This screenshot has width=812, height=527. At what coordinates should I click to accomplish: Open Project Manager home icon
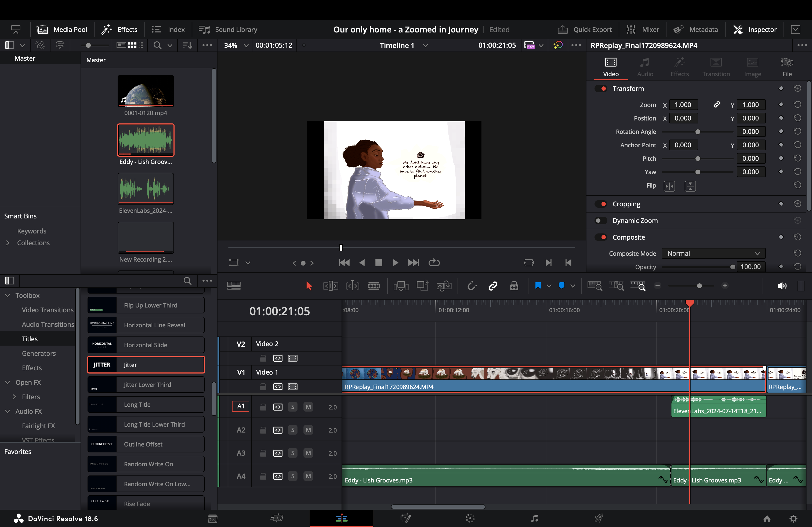pos(767,518)
